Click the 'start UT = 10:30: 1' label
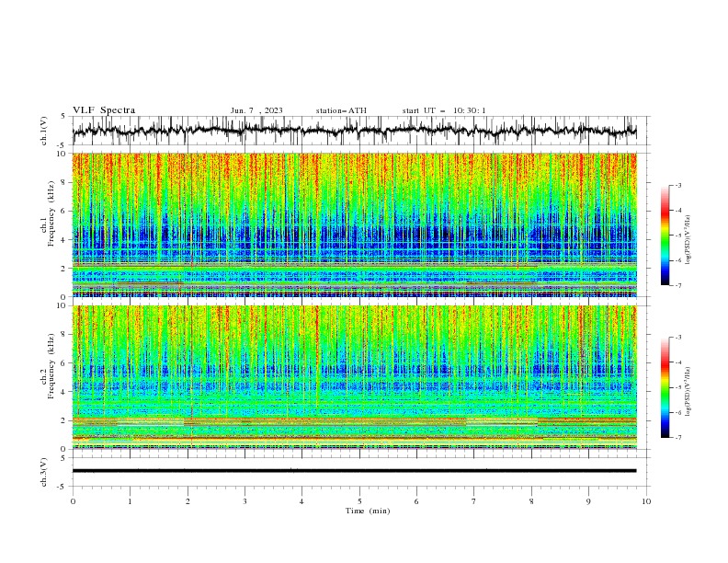Viewport: 728px width, 563px height. pyautogui.click(x=444, y=110)
